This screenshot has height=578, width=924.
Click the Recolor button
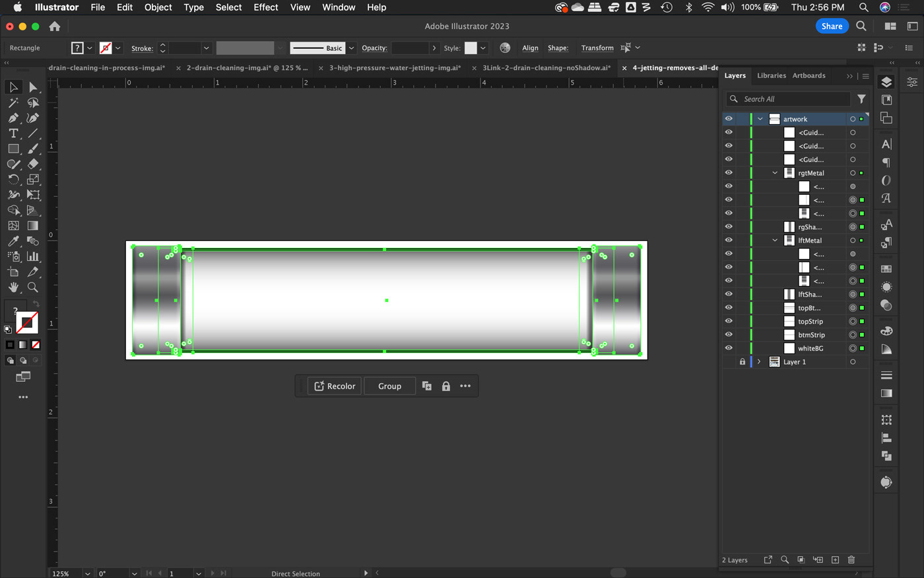(x=335, y=386)
